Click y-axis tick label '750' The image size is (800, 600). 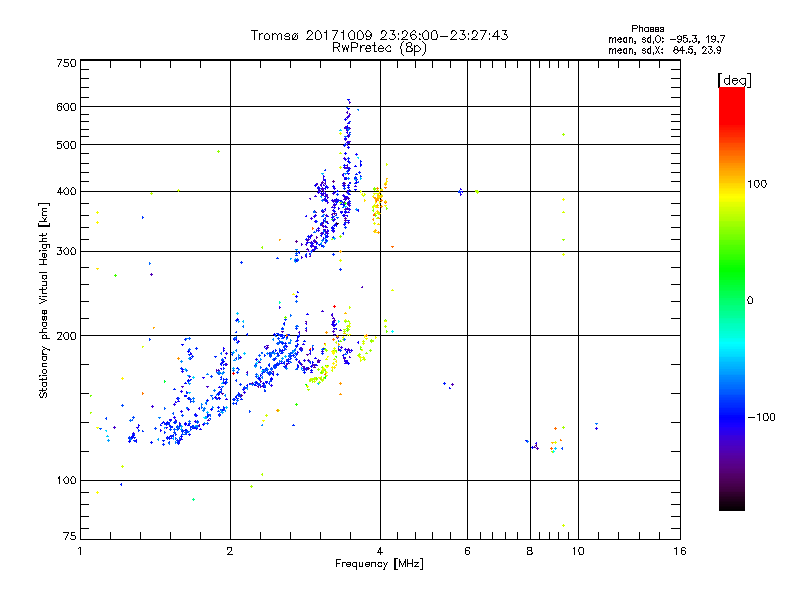coord(66,63)
